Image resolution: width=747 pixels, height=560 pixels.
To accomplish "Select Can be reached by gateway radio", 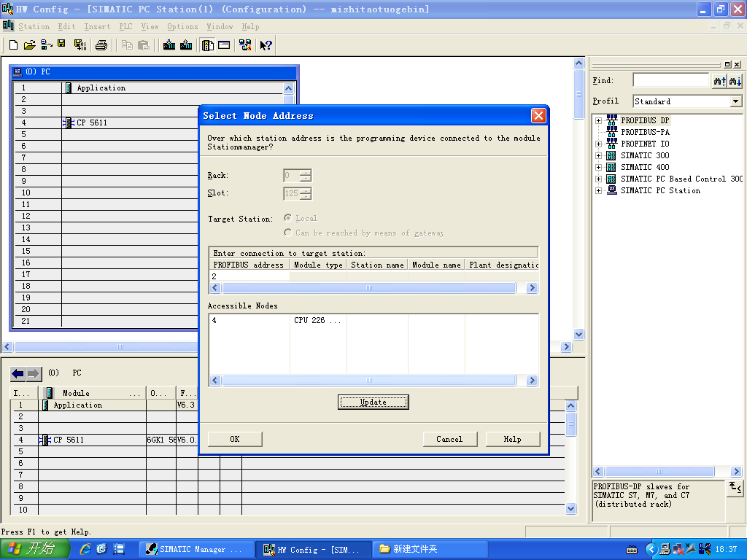I will point(287,233).
